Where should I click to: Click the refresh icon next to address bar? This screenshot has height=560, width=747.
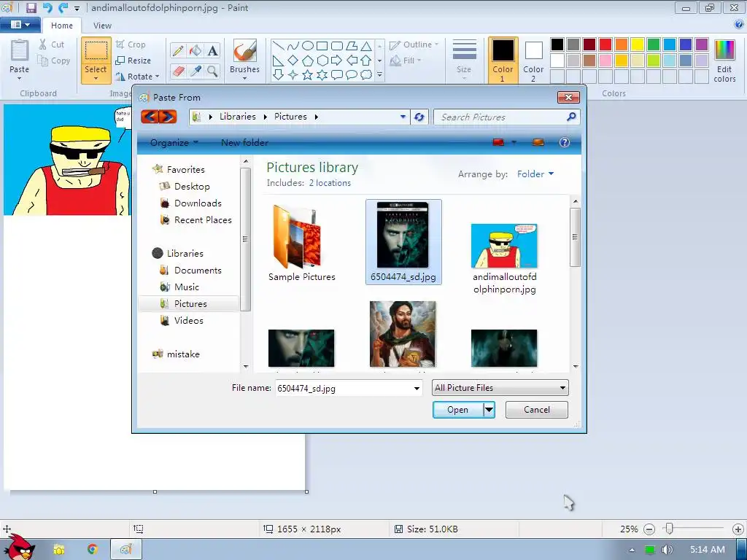[x=419, y=117]
